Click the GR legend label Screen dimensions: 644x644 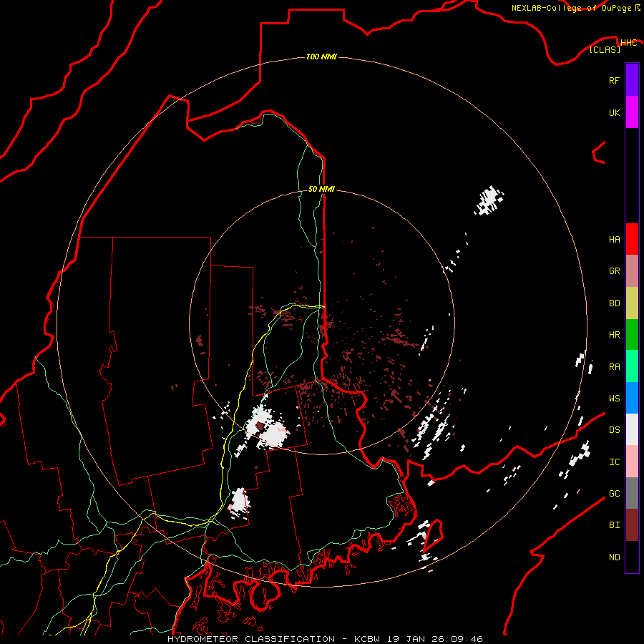(x=614, y=271)
